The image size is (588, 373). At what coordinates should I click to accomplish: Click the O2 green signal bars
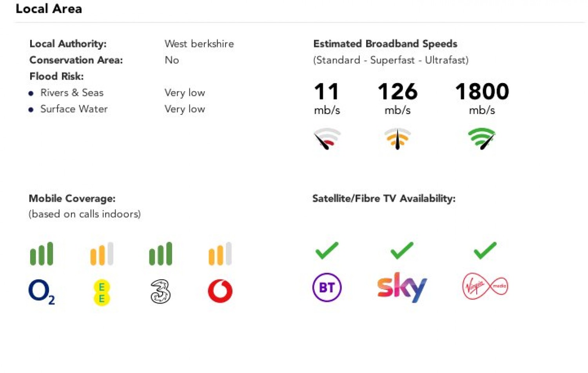pyautogui.click(x=42, y=254)
